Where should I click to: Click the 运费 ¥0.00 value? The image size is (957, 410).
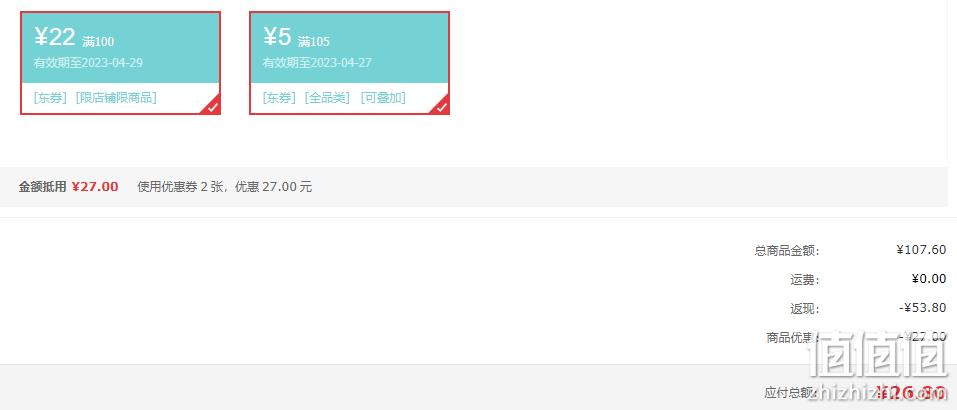[x=929, y=279]
